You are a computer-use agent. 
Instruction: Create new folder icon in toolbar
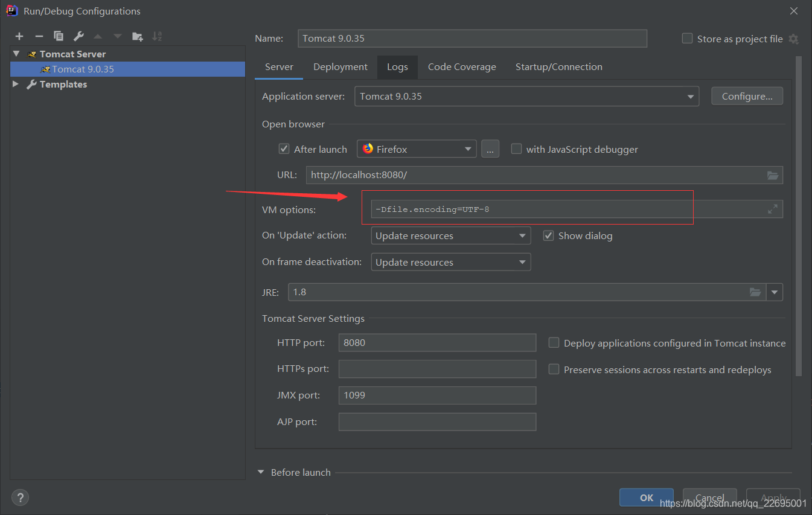[138, 36]
